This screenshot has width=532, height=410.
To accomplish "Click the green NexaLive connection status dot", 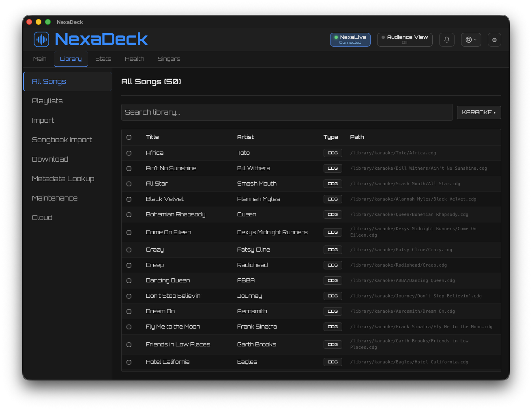I will 336,37.
